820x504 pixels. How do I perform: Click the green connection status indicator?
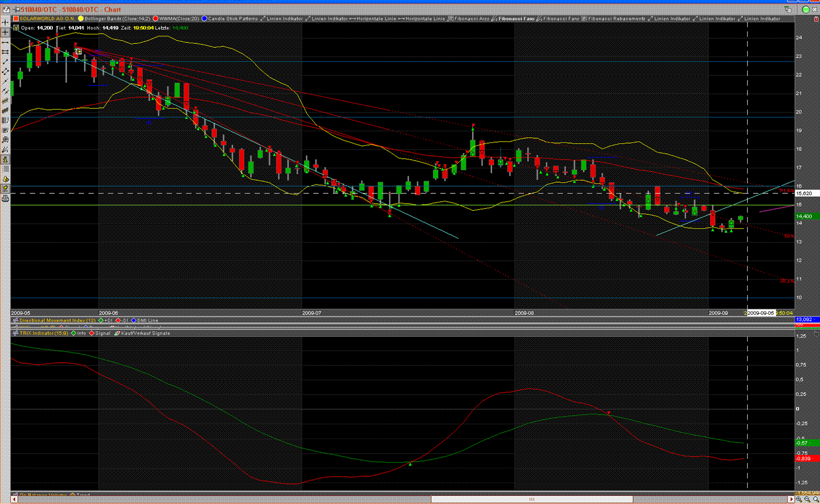click(806, 9)
